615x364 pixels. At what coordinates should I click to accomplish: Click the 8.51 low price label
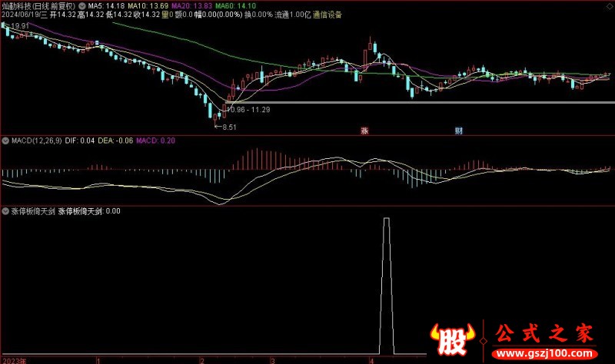229,127
